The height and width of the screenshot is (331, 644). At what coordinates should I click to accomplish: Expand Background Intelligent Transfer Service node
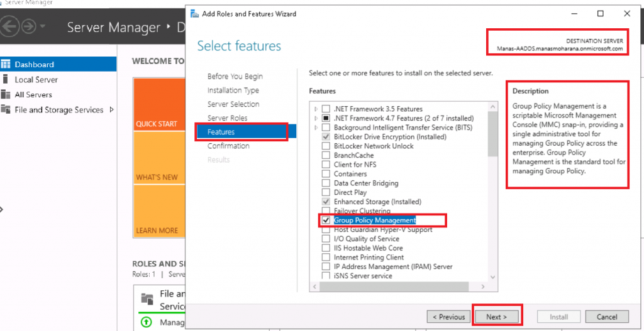(x=316, y=128)
